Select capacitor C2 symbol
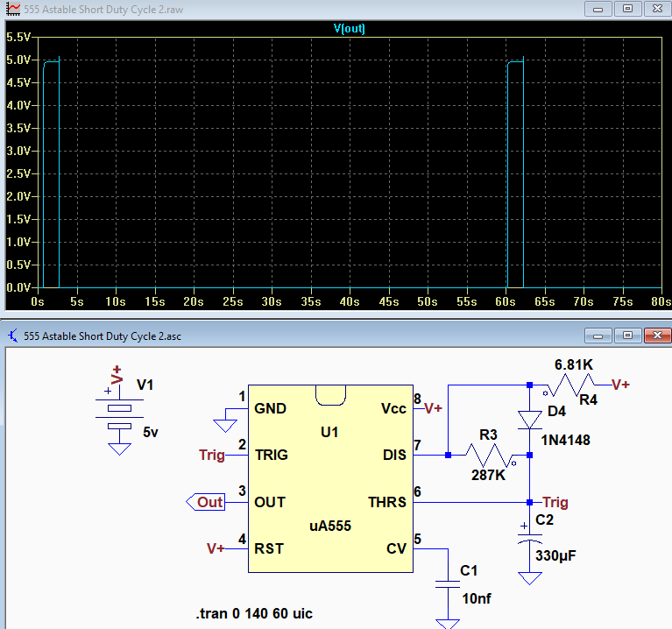Viewport: 672px width, 629px height. point(530,539)
